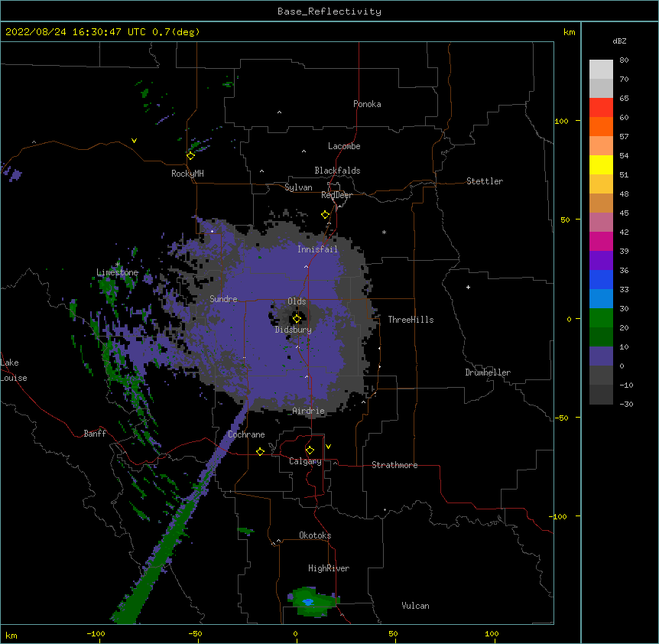The height and width of the screenshot is (644, 659).
Task: Click the radar site diamond between Olds and Didsbury
Action: 297,319
